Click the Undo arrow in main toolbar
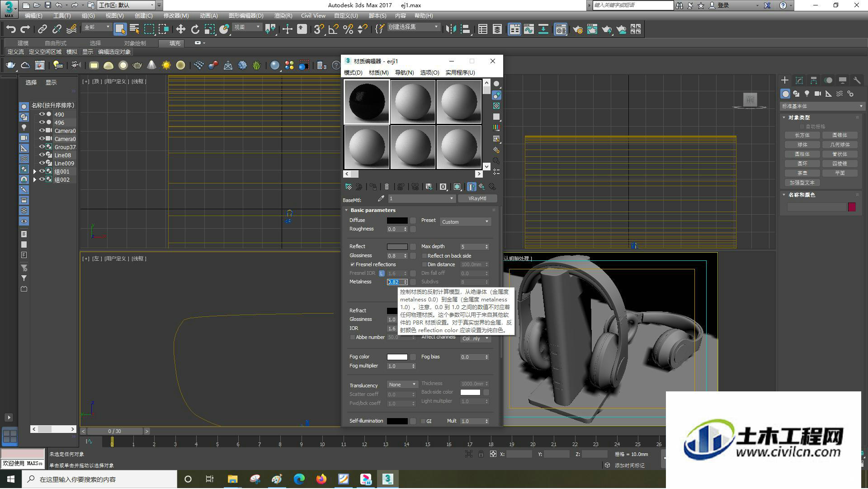The height and width of the screenshot is (489, 868). [x=11, y=29]
